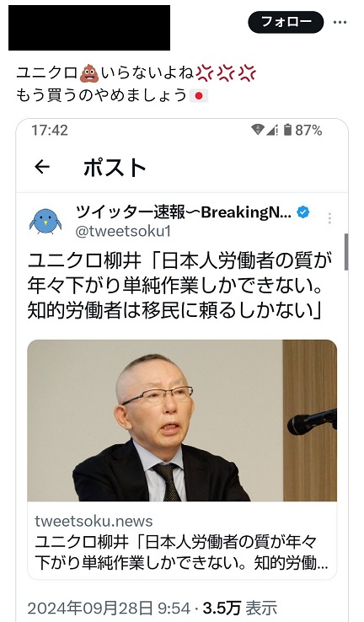Click the blue verified badge icon
Image resolution: width=364 pixels, height=622 pixels.
click(x=303, y=212)
